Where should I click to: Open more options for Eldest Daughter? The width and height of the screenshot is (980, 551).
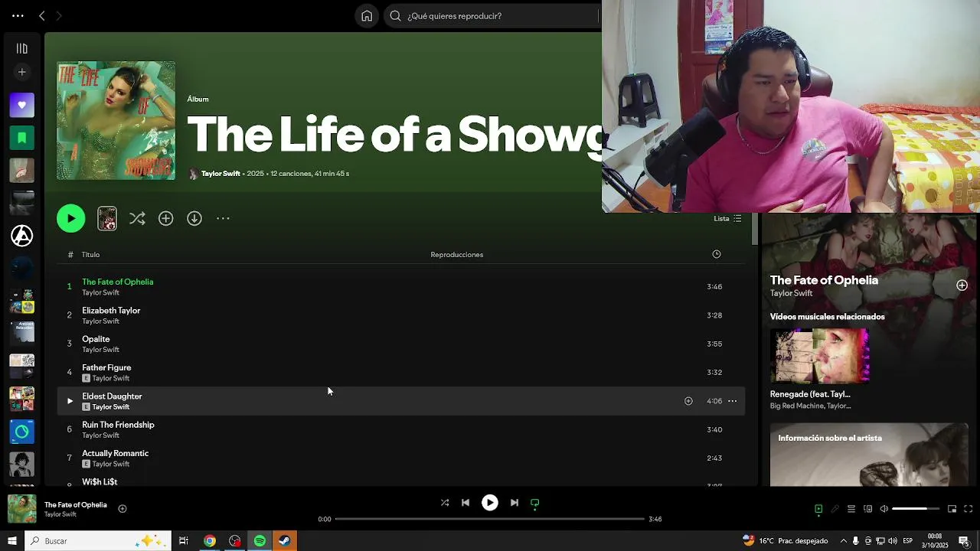732,401
